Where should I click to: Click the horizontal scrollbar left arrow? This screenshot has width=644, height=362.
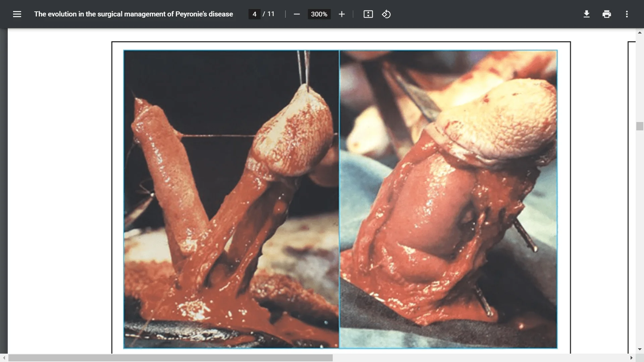pyautogui.click(x=4, y=358)
